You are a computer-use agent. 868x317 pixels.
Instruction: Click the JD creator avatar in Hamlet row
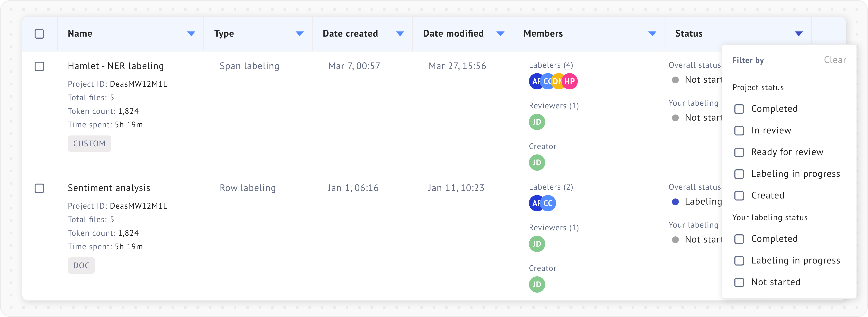pyautogui.click(x=537, y=163)
